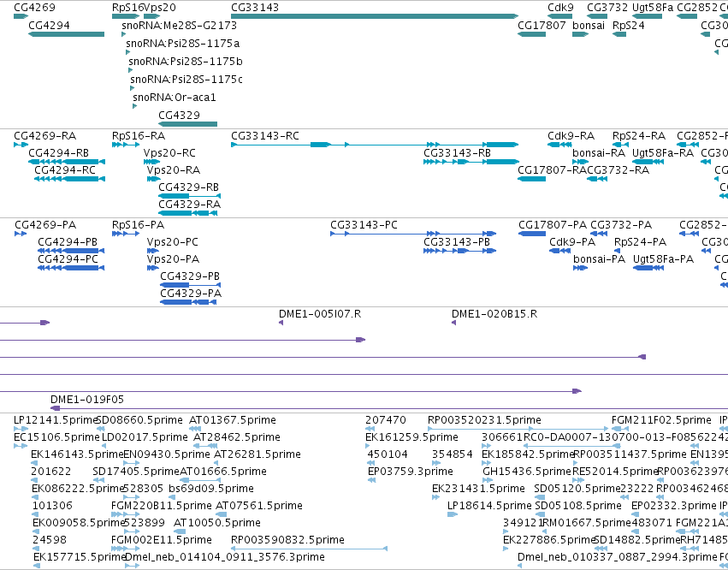Open snoRNA:Me28S-G2173 feature
This screenshot has height=570, width=728.
tap(179, 26)
